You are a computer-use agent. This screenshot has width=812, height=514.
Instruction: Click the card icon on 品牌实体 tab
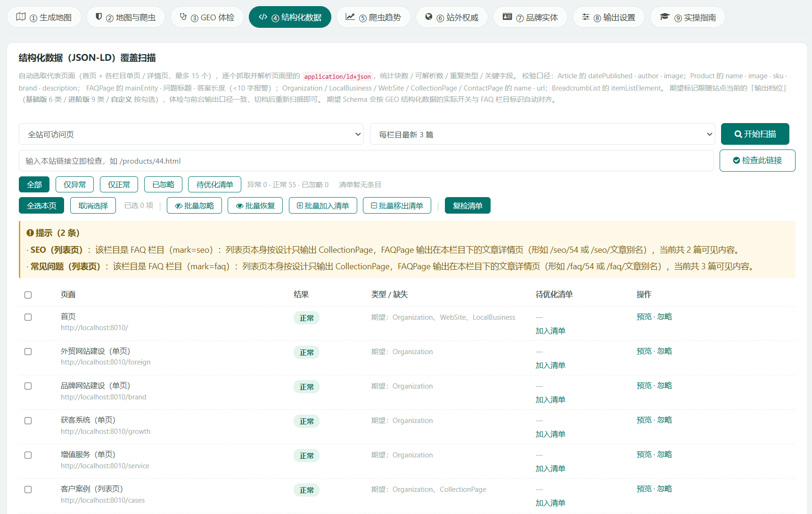pyautogui.click(x=507, y=17)
